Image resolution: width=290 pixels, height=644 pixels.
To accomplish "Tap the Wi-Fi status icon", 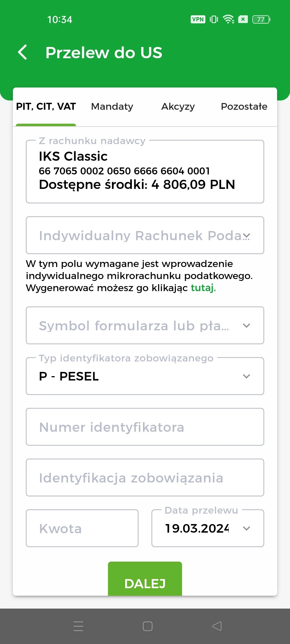I will coord(229,19).
